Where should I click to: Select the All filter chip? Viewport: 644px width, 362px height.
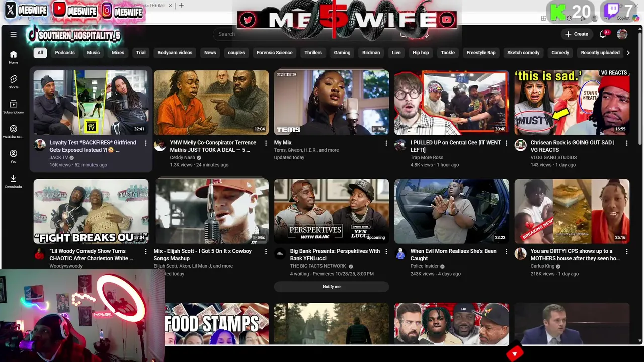[40, 53]
